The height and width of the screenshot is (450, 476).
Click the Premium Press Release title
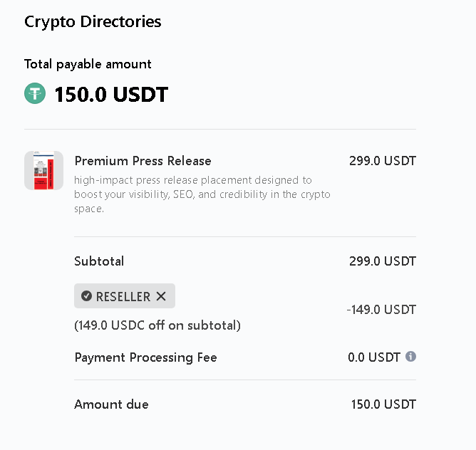tap(143, 160)
